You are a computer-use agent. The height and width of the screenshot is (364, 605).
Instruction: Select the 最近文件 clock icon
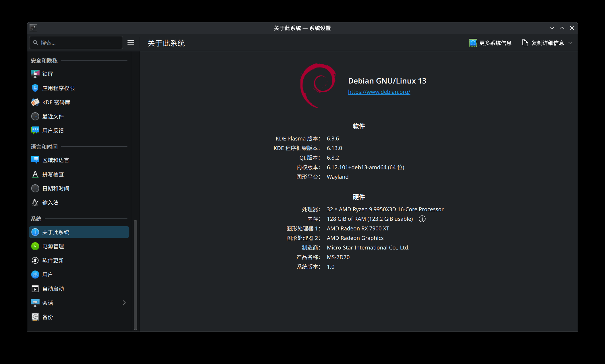(x=35, y=116)
